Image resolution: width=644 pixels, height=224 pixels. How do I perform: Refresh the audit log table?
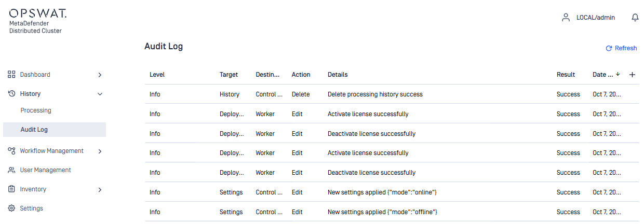621,48
